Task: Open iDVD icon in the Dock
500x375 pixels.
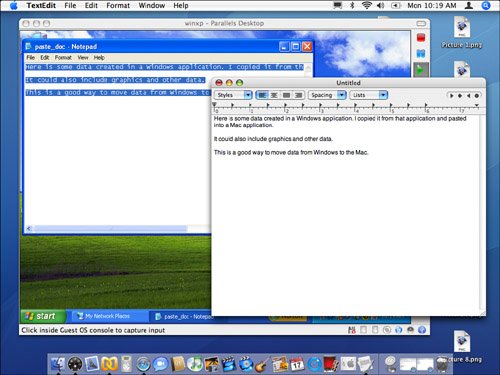Action: coord(246,364)
